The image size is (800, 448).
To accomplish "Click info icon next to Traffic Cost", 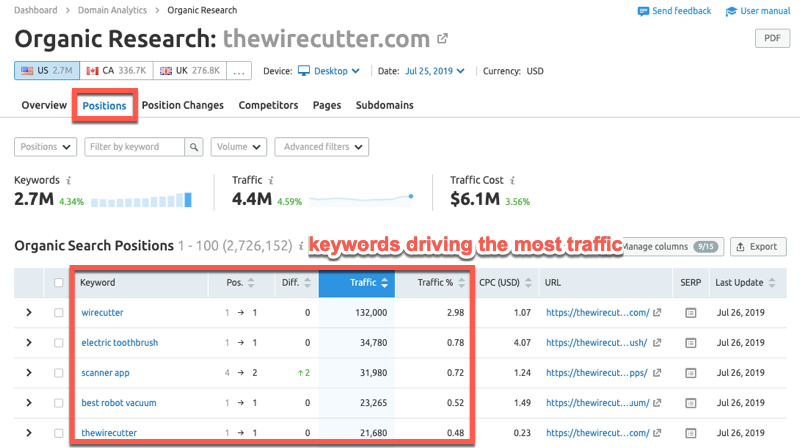I will coord(512,180).
